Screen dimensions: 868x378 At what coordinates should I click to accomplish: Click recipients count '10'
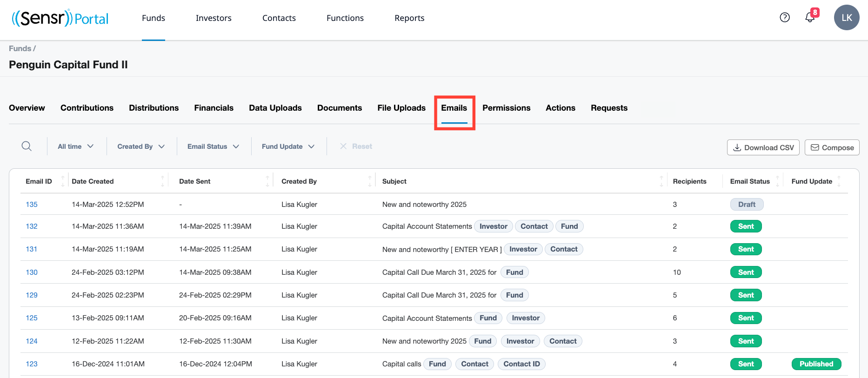(677, 272)
